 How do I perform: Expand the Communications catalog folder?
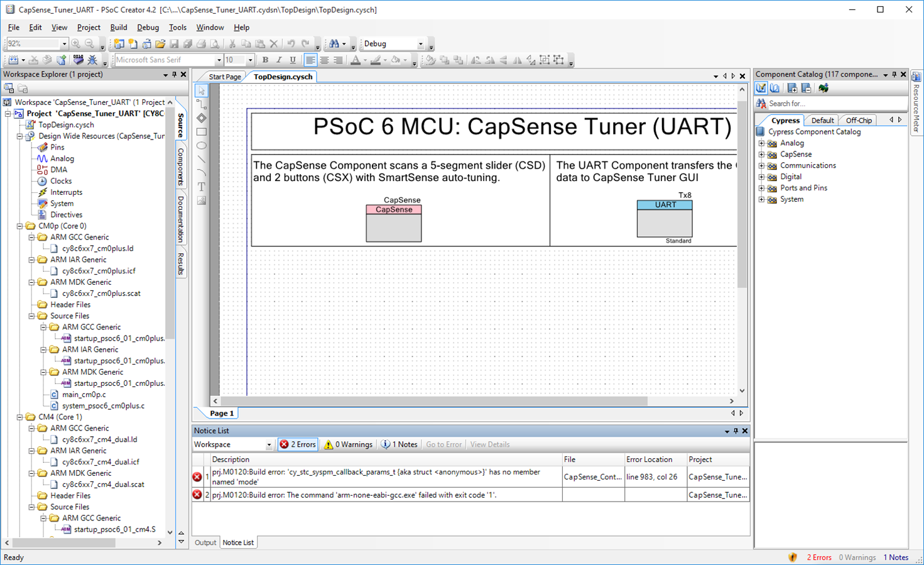pyautogui.click(x=761, y=166)
